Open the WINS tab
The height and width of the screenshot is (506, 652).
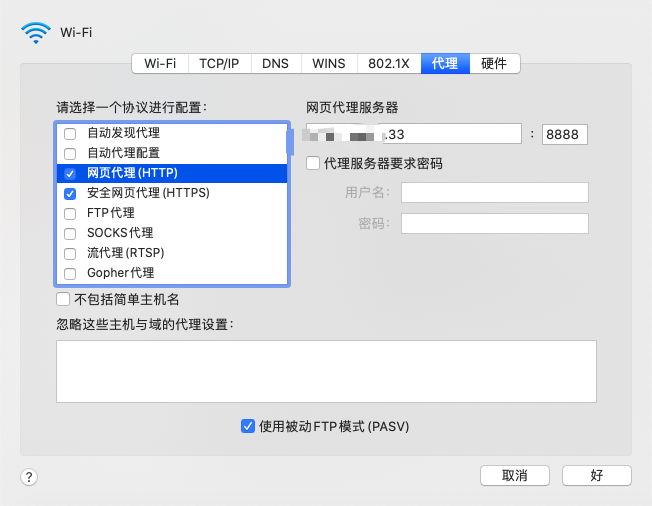coord(328,64)
